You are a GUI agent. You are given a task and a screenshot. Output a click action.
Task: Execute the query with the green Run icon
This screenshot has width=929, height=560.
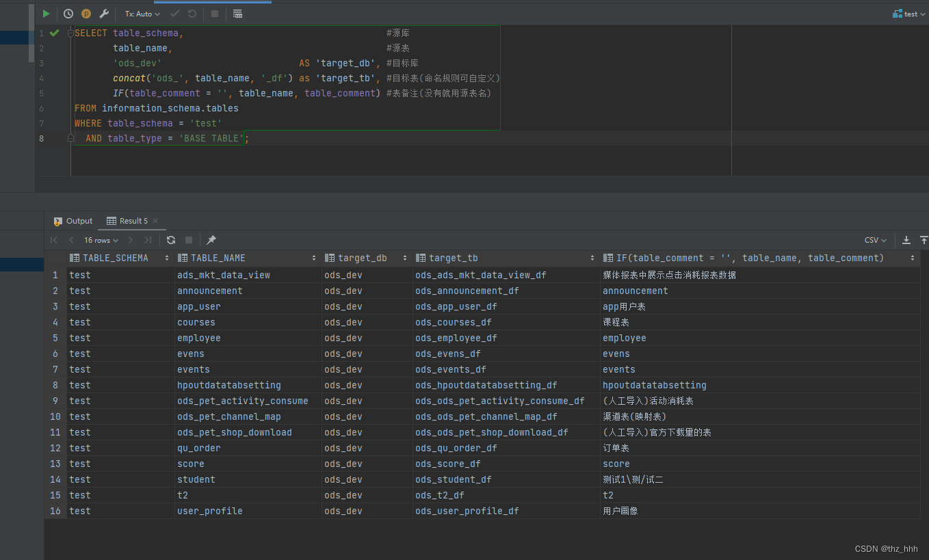pyautogui.click(x=45, y=14)
